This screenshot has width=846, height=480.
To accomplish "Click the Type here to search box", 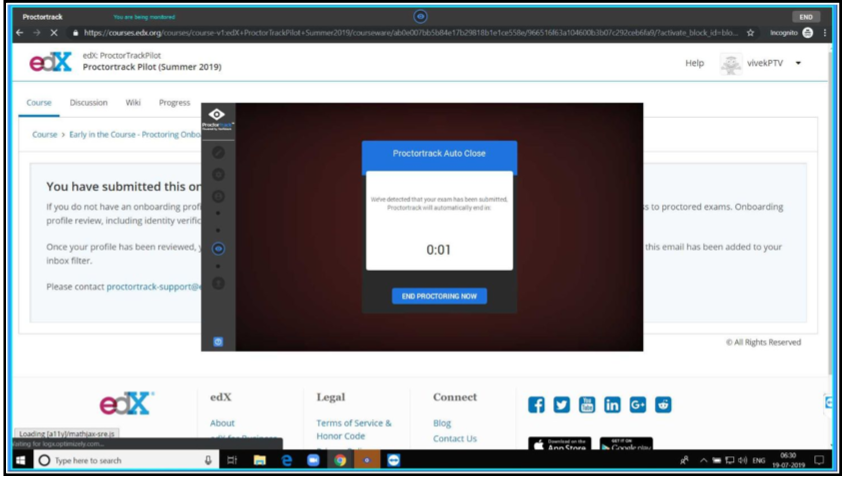I will [126, 461].
